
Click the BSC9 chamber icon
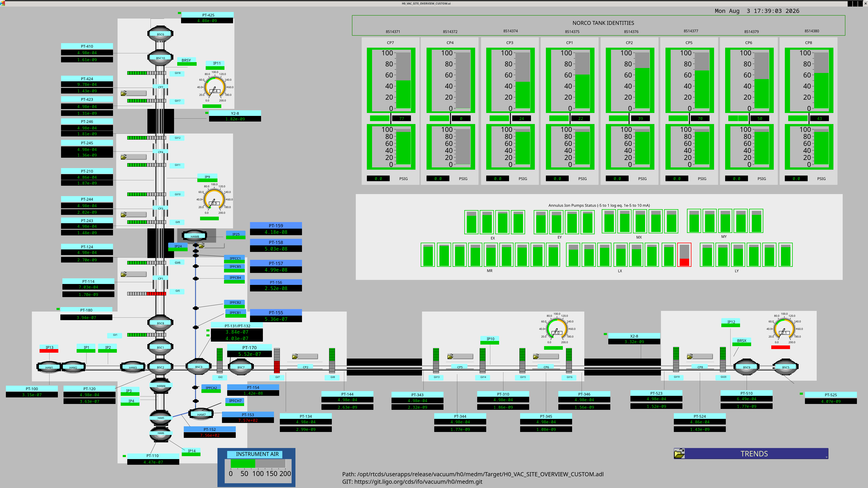click(x=747, y=367)
